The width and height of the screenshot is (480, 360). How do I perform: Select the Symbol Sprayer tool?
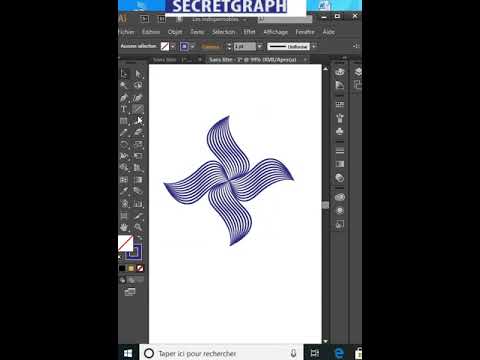[124, 203]
